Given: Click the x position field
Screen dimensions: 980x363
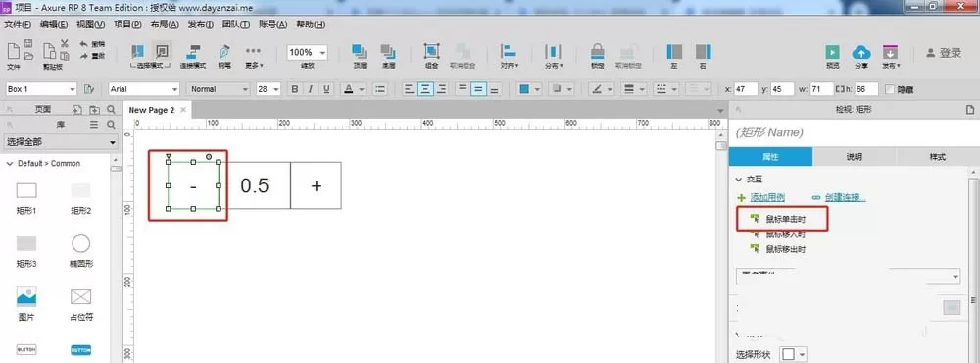Looking at the screenshot, I should (746, 89).
